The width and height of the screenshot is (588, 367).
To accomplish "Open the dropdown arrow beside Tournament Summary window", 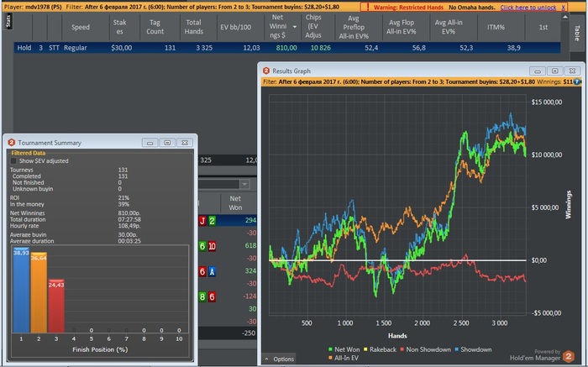I will pyautogui.click(x=244, y=184).
